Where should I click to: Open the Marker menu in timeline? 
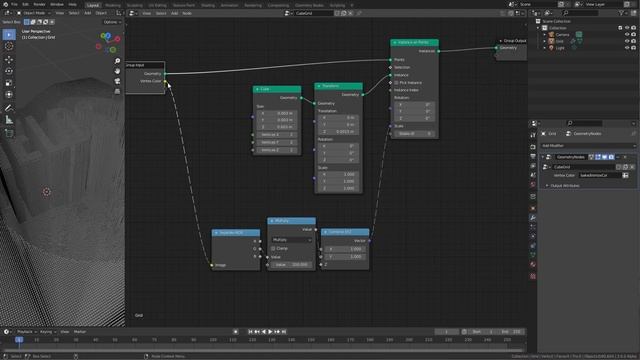[x=80, y=332]
